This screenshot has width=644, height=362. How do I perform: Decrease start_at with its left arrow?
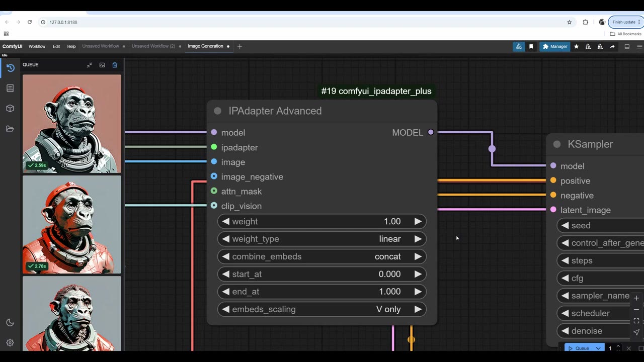pyautogui.click(x=226, y=274)
